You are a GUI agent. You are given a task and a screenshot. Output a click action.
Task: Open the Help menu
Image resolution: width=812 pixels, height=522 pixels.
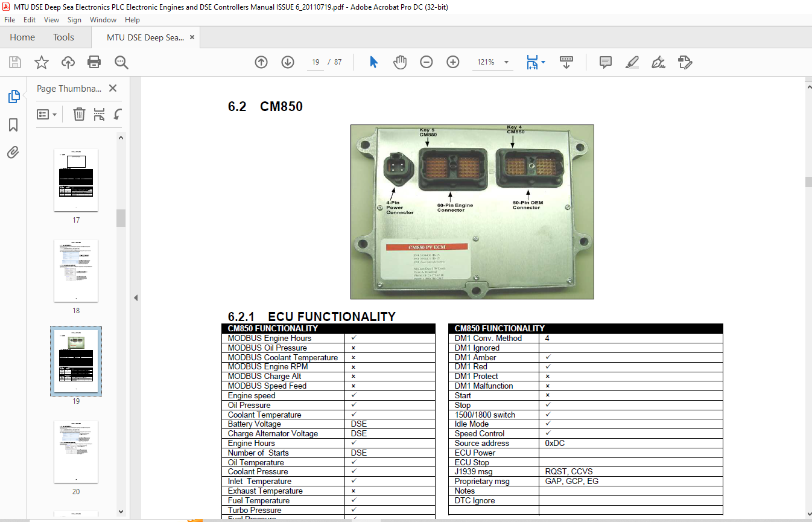(x=132, y=20)
